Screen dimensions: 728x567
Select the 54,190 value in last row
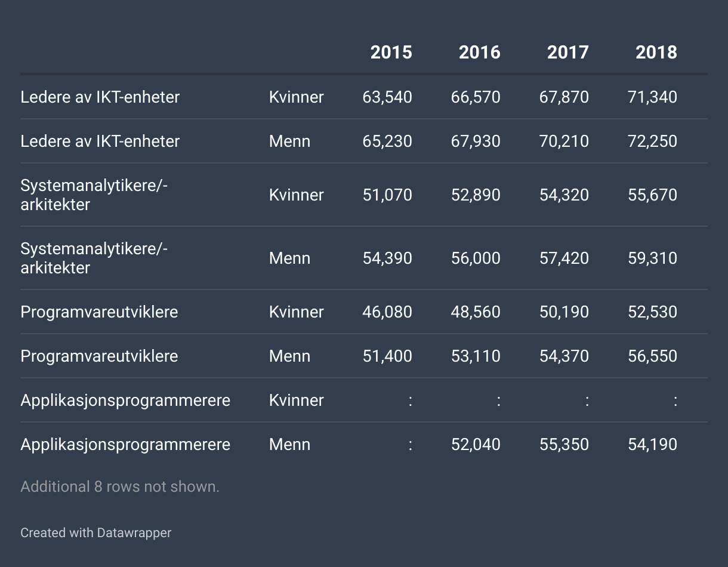pyautogui.click(x=652, y=444)
